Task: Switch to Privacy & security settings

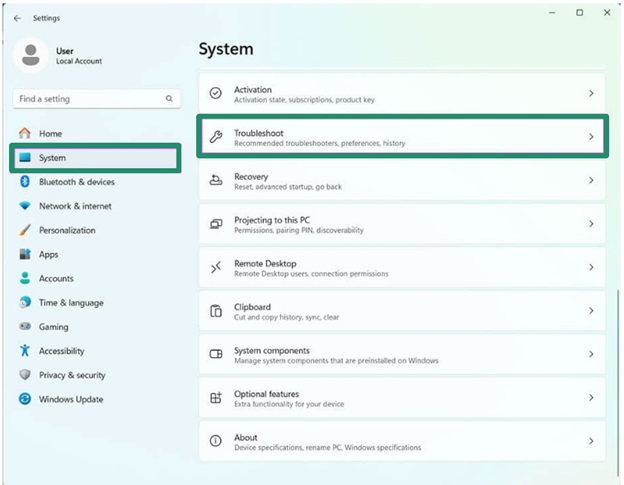Action: pos(71,375)
